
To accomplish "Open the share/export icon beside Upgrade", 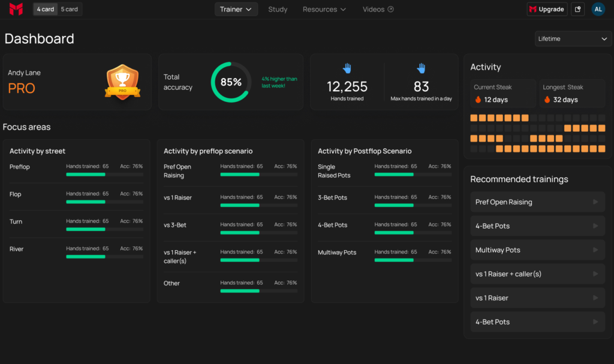I will [577, 9].
